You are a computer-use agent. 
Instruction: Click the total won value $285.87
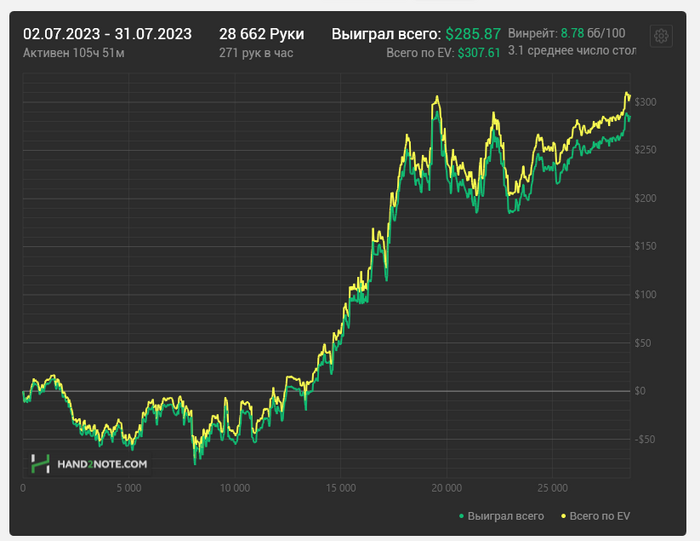(473, 34)
